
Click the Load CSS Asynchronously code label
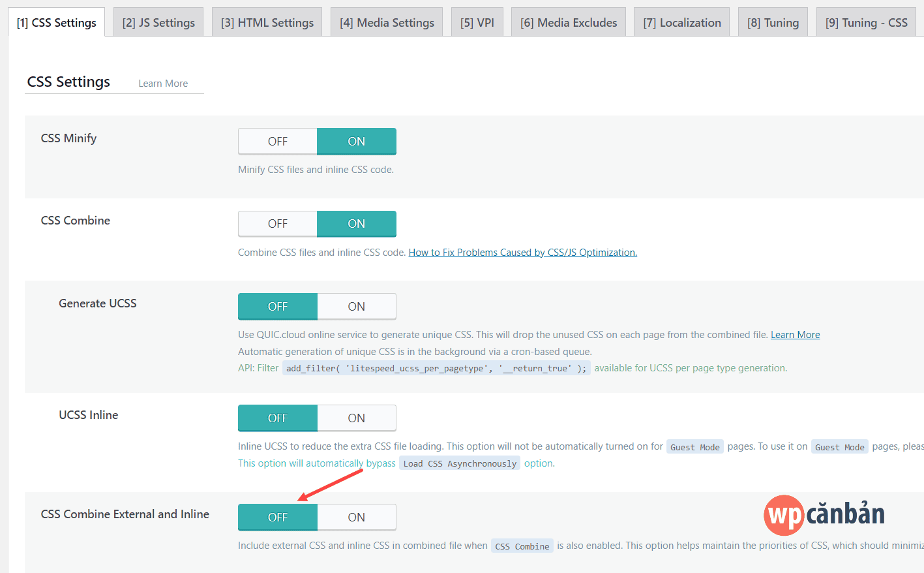460,464
